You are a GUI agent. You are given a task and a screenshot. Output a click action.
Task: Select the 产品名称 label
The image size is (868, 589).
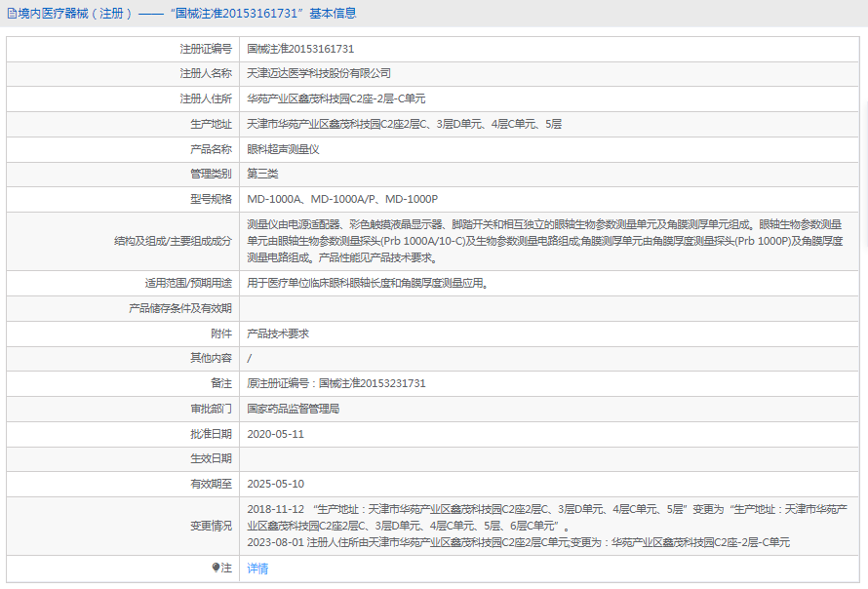point(211,149)
